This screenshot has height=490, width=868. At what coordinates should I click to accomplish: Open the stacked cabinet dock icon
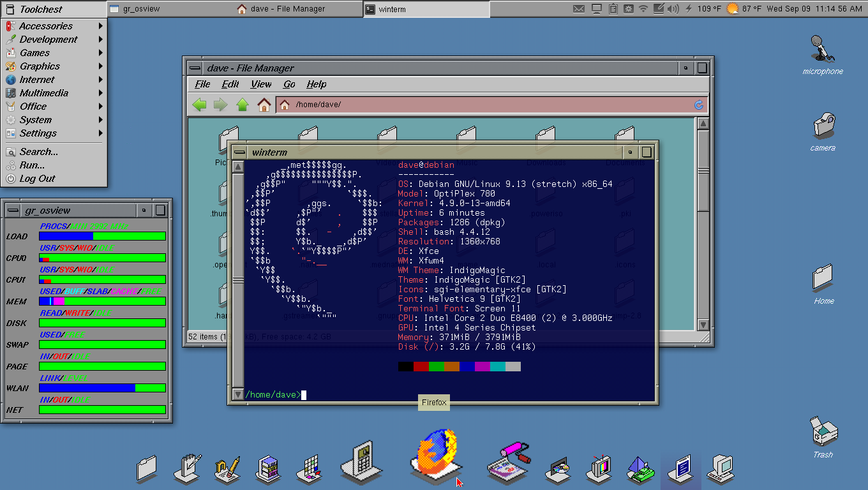(269, 469)
